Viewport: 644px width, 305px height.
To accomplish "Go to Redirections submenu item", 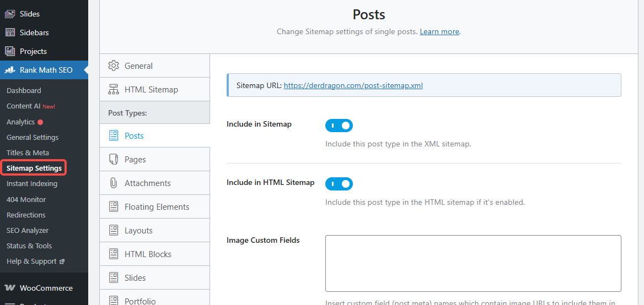I will tap(26, 215).
